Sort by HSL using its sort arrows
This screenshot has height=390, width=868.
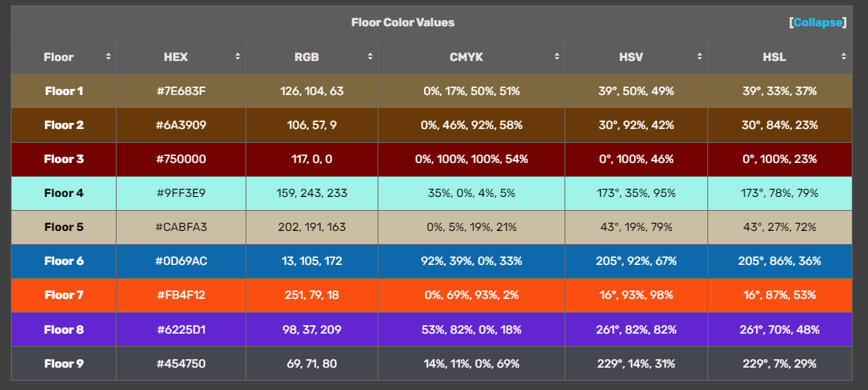pos(844,57)
